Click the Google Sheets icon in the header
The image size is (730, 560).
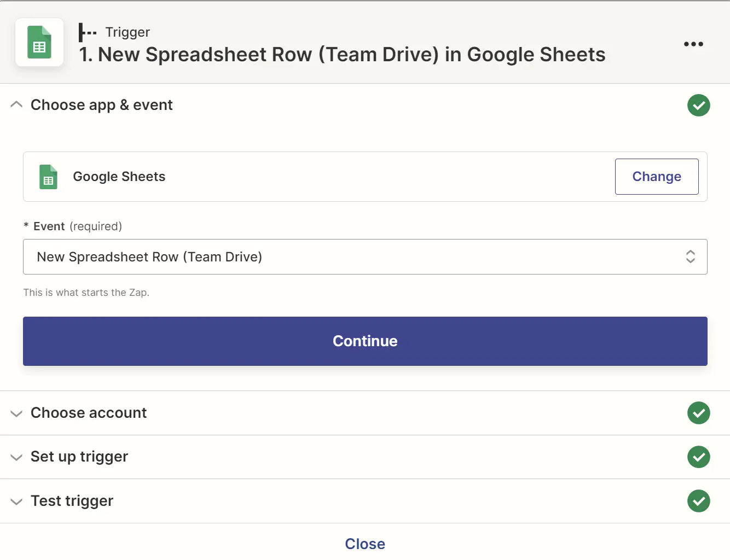pyautogui.click(x=39, y=43)
